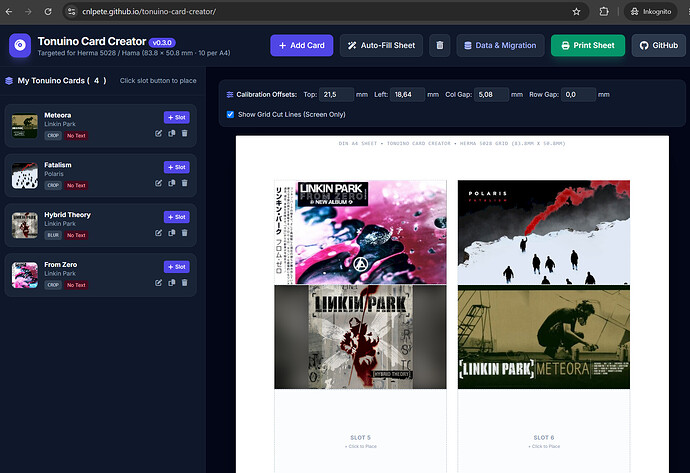Duplicate the Fatalism card
The height and width of the screenshot is (473, 690).
tap(172, 183)
